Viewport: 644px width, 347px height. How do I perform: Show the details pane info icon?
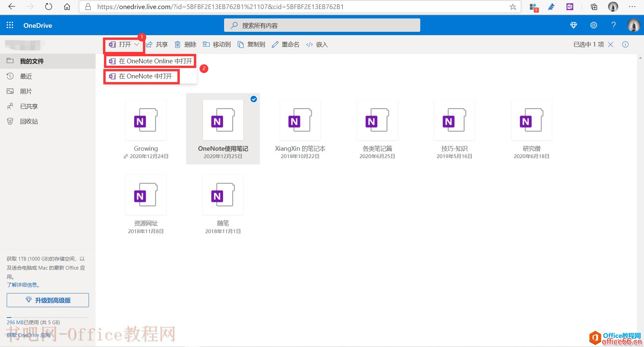pos(625,45)
